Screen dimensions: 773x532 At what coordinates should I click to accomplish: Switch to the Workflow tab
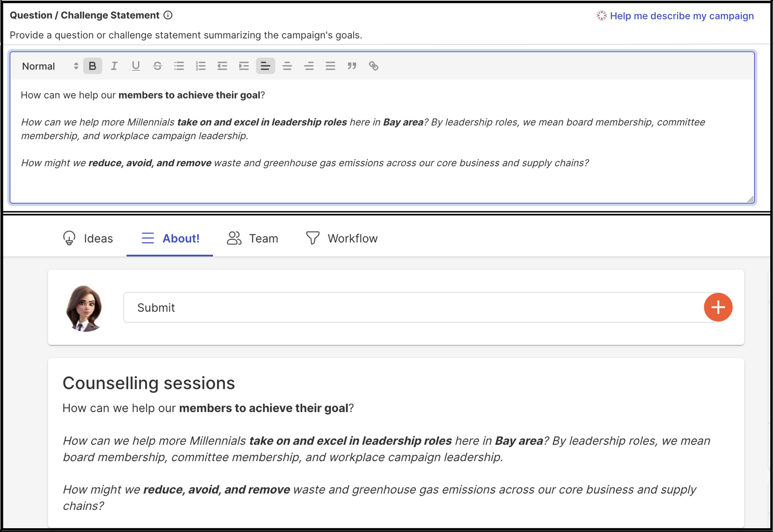tap(342, 238)
